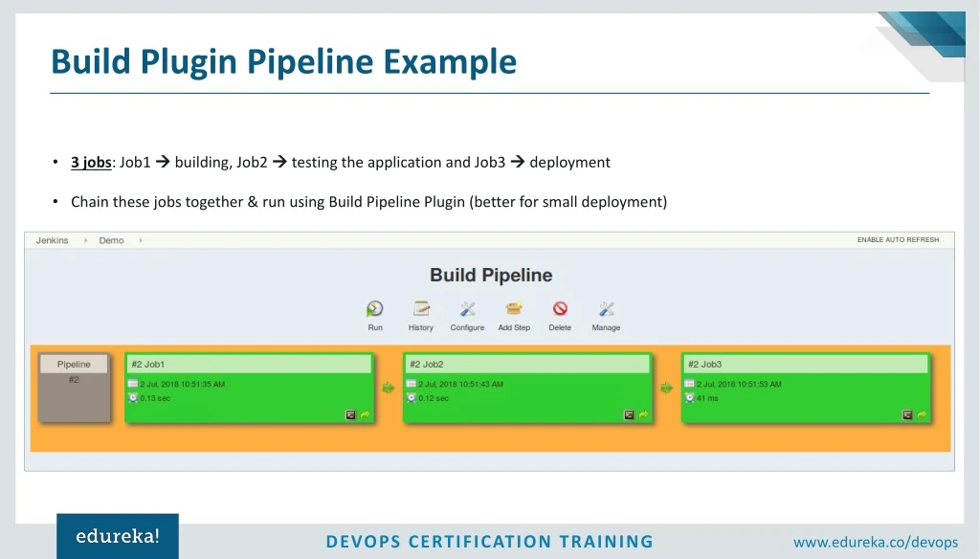This screenshot has height=559, width=980.
Task: Open console output icon on Job1 card
Action: click(350, 414)
